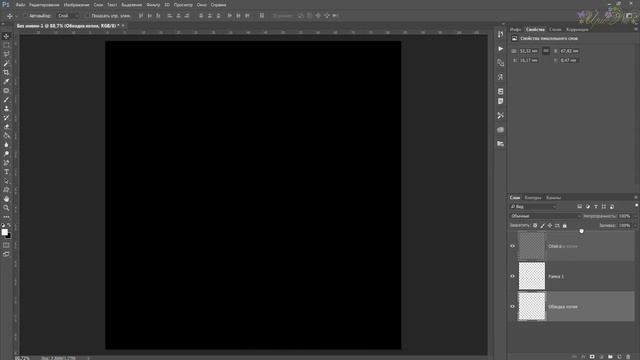The image size is (640, 360).
Task: Open the blend mode Обычные dropdown
Action: click(545, 216)
